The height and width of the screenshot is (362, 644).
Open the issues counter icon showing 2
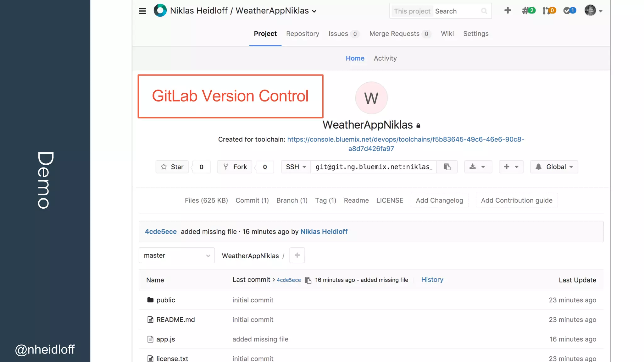click(528, 11)
